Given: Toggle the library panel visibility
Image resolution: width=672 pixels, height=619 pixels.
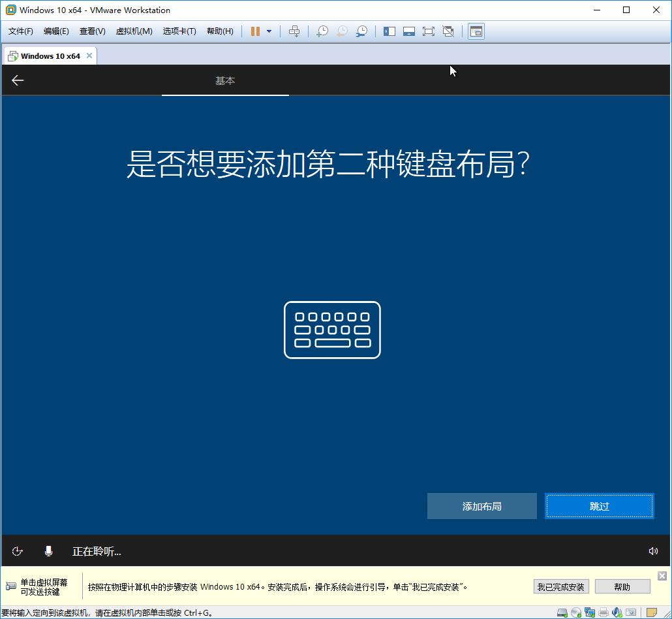Looking at the screenshot, I should [389, 31].
